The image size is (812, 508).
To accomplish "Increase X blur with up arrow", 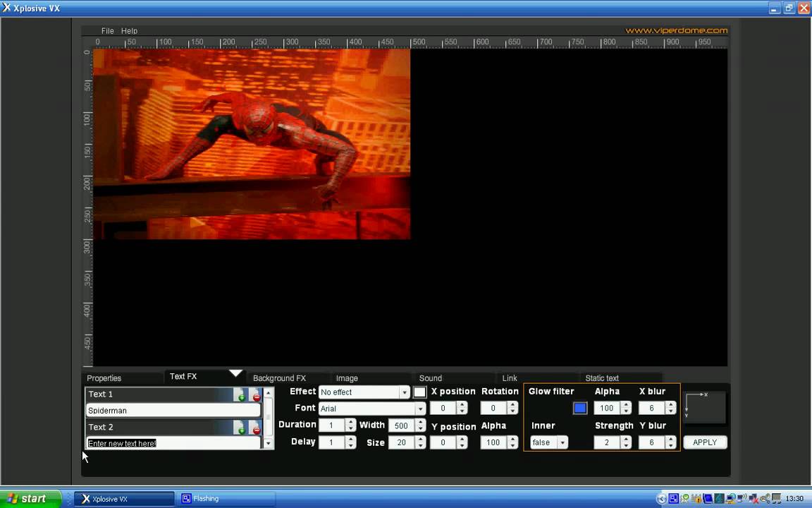I will pyautogui.click(x=670, y=405).
